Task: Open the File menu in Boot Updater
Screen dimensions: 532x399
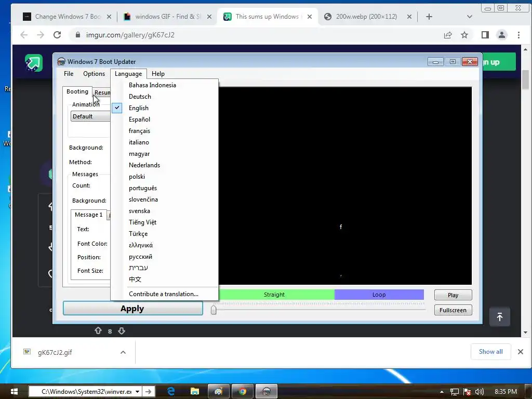Action: (69, 74)
